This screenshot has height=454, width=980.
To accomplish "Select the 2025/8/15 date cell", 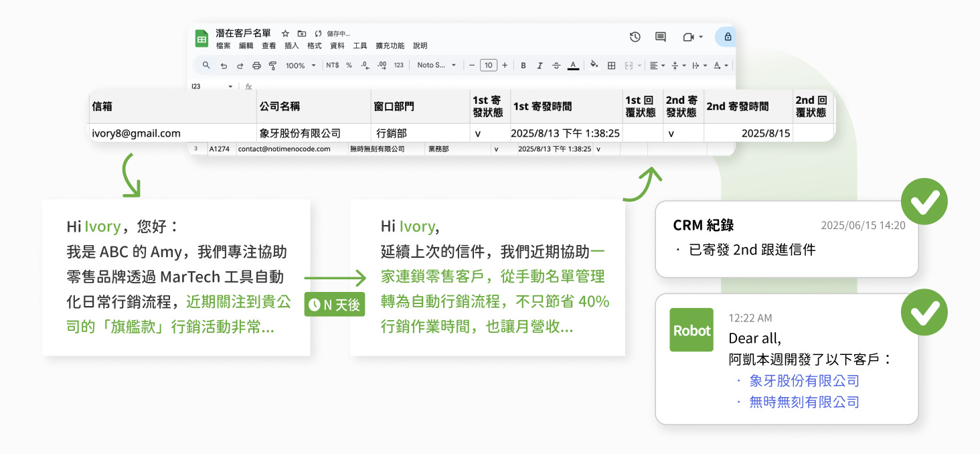I will tap(748, 133).
